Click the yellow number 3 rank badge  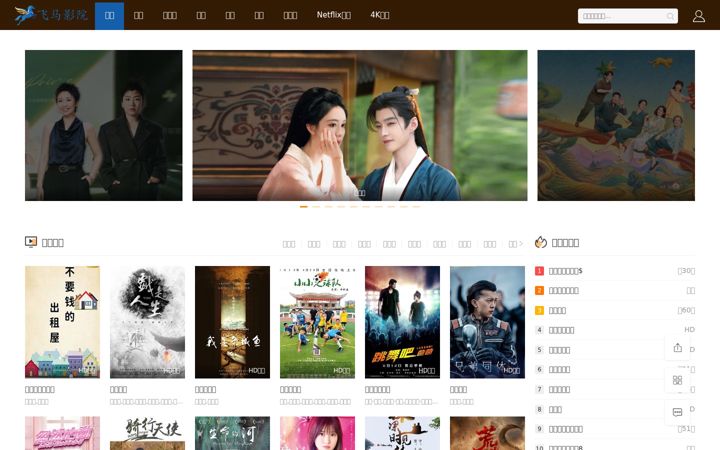point(539,310)
